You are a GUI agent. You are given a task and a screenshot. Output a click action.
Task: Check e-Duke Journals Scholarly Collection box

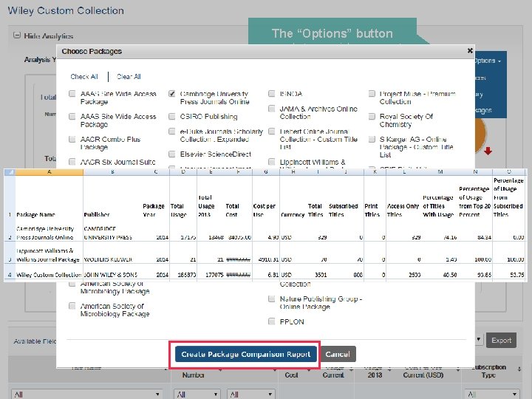[172, 132]
